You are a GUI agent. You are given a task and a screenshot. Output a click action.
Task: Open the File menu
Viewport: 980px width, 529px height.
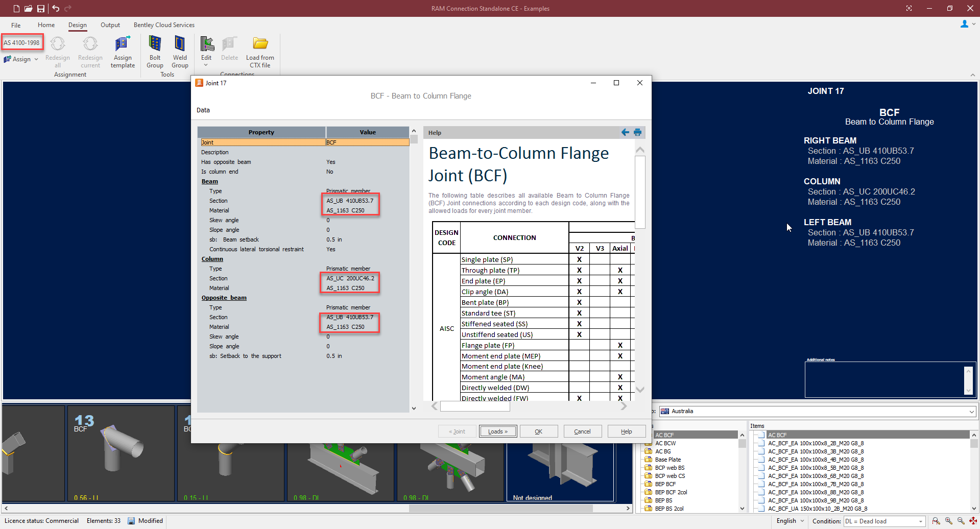(x=16, y=25)
